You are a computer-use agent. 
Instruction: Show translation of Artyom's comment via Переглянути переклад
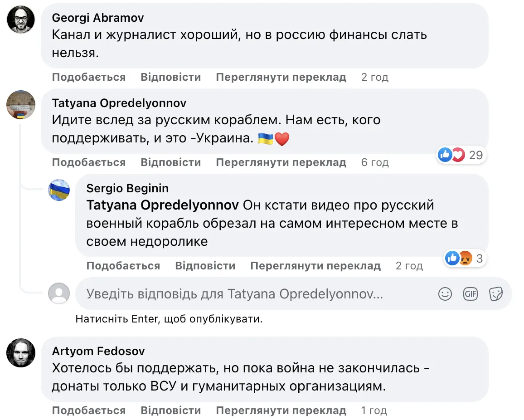(x=281, y=410)
